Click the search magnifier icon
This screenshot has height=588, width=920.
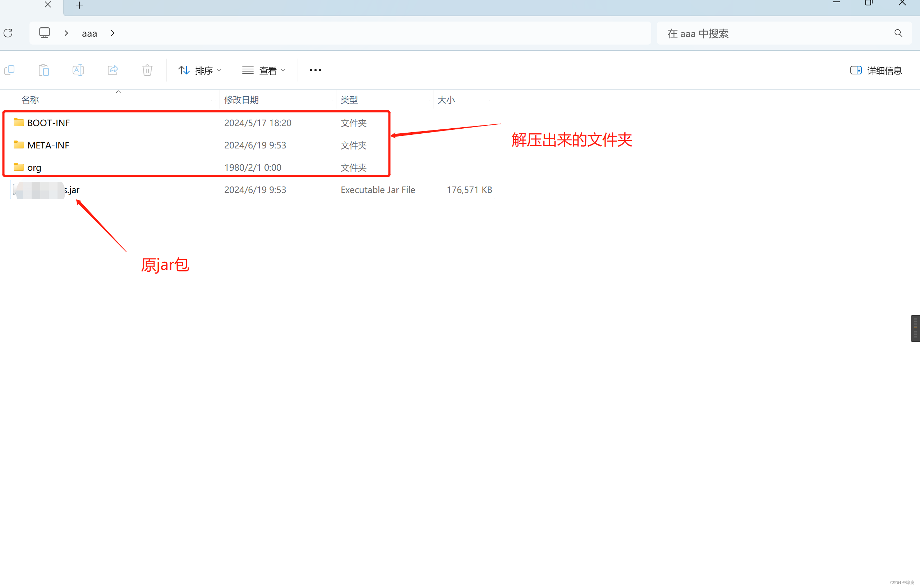tap(898, 33)
